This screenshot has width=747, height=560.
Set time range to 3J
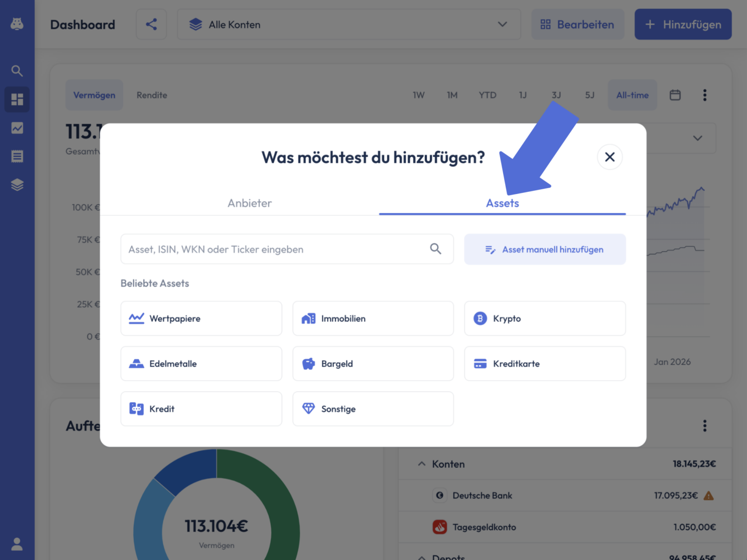pyautogui.click(x=556, y=95)
